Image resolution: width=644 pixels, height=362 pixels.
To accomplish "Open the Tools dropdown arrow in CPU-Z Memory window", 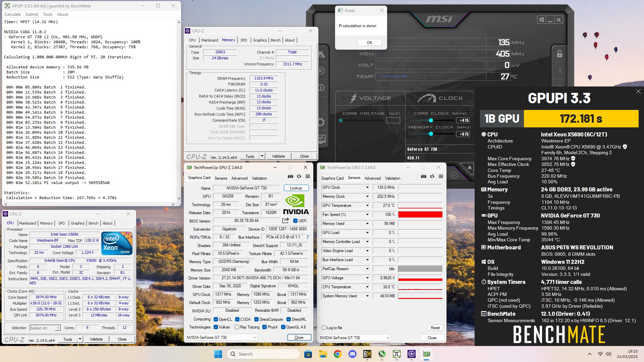I will (262, 156).
